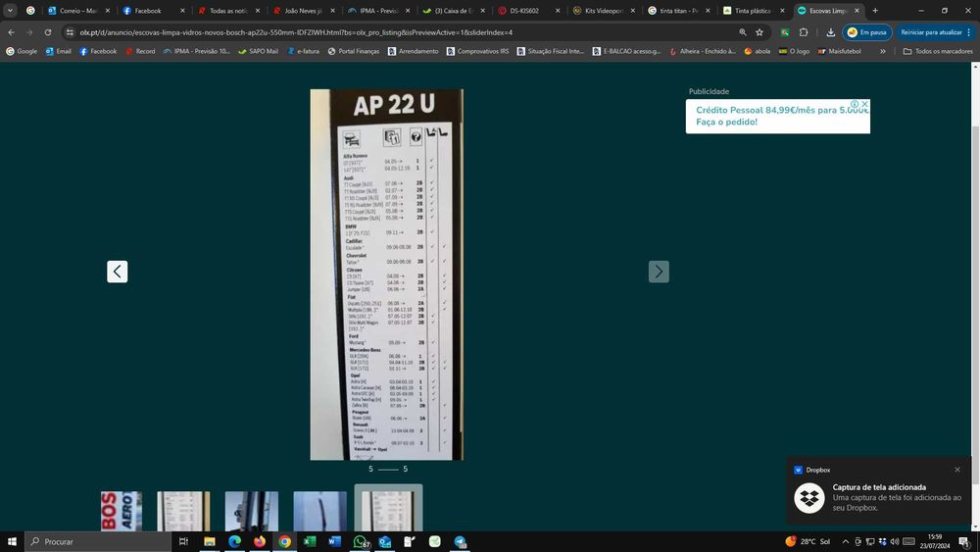Open the Comprovativos IRS bookmark
This screenshot has height=552, width=980.
477,51
